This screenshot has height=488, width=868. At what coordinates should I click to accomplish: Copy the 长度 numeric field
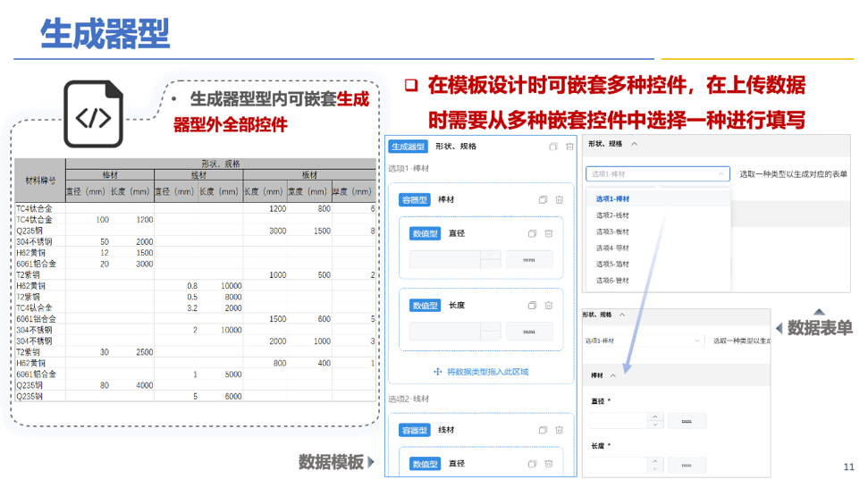coord(532,306)
